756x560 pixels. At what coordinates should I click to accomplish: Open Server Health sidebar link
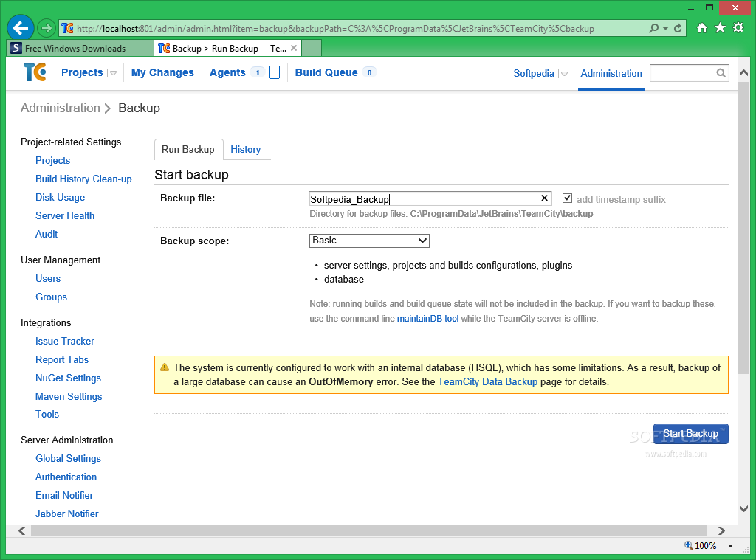[x=65, y=215]
